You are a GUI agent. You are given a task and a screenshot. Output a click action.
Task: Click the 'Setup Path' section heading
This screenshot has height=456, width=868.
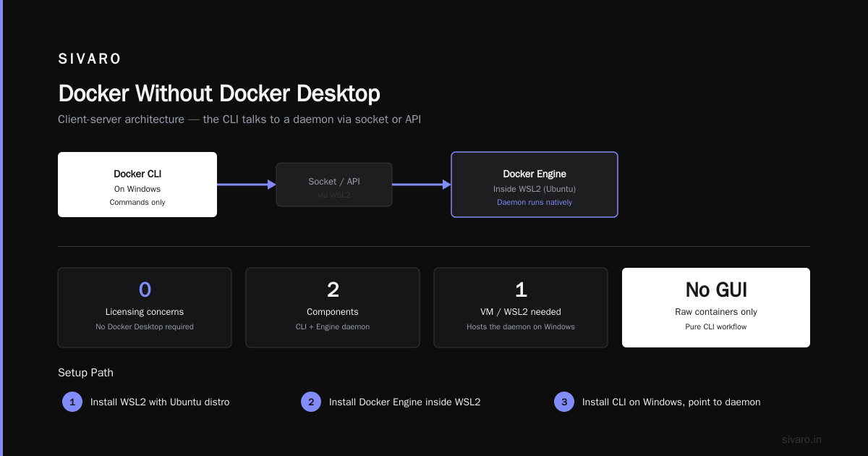coord(85,373)
